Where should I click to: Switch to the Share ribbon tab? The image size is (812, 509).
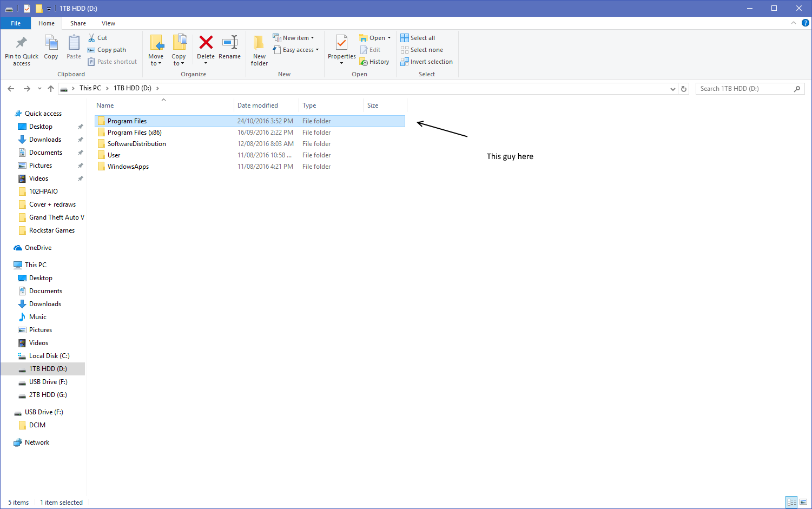78,23
